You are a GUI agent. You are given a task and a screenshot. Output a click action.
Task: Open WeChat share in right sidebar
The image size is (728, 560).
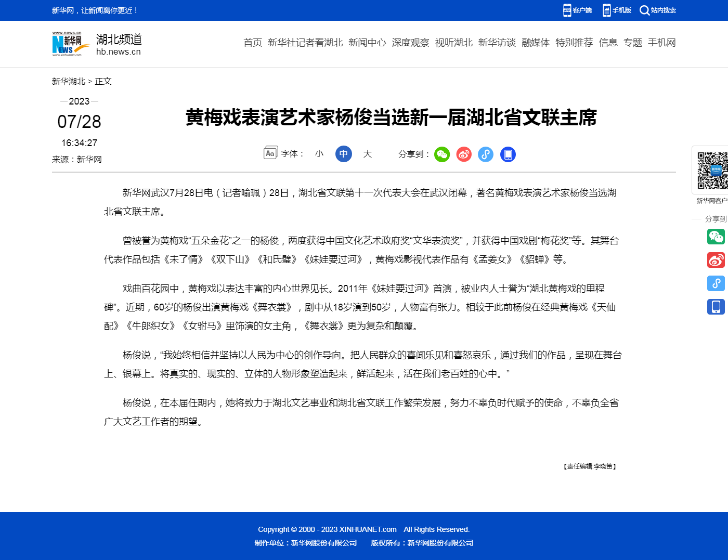(x=716, y=237)
